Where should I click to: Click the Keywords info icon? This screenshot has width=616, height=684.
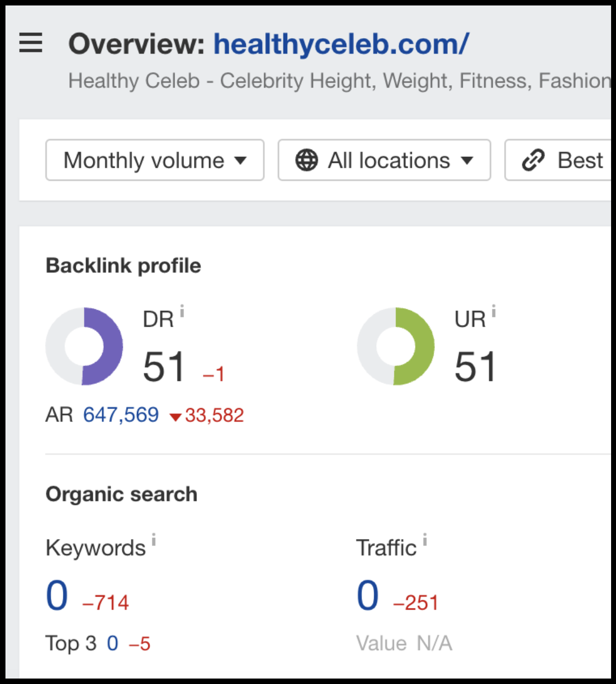155,539
